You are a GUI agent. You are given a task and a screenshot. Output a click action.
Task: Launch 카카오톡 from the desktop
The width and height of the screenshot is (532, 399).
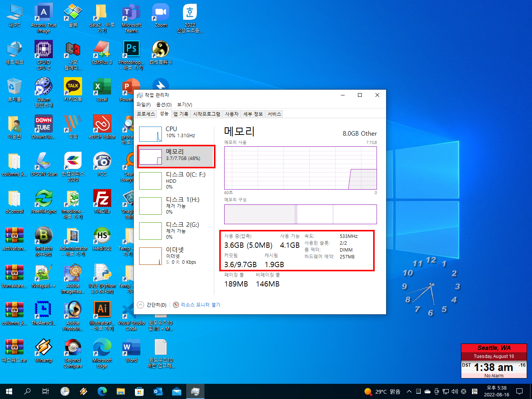73,90
